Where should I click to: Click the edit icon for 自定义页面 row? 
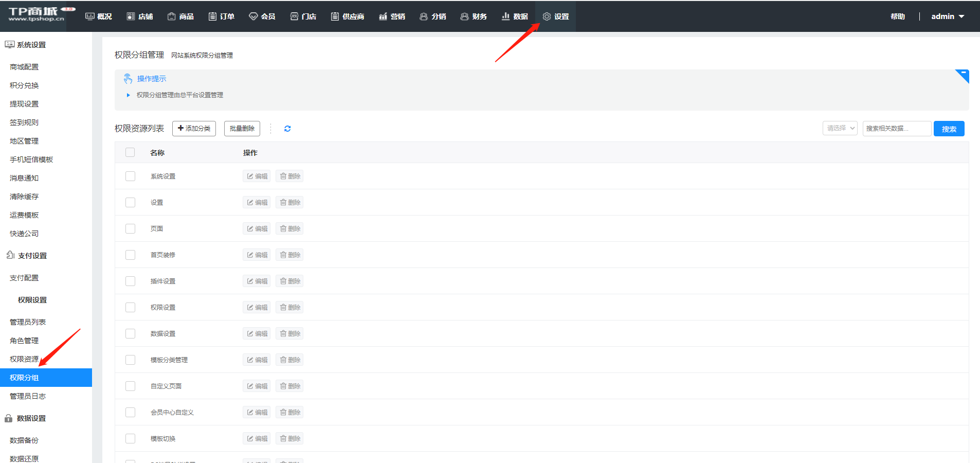tap(250, 386)
